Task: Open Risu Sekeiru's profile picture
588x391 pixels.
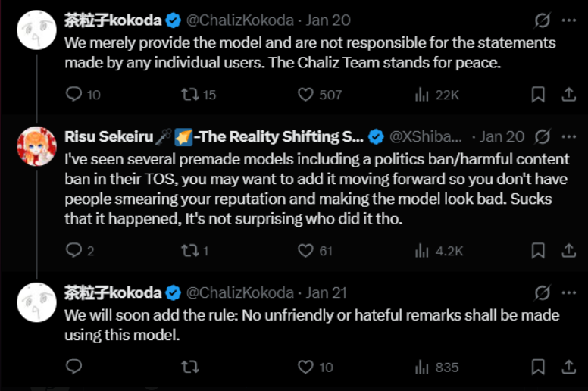Action: tap(38, 147)
